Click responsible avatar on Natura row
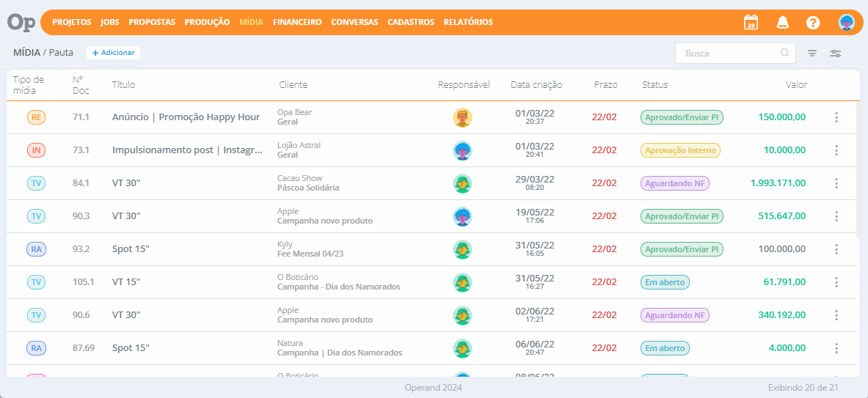 462,348
